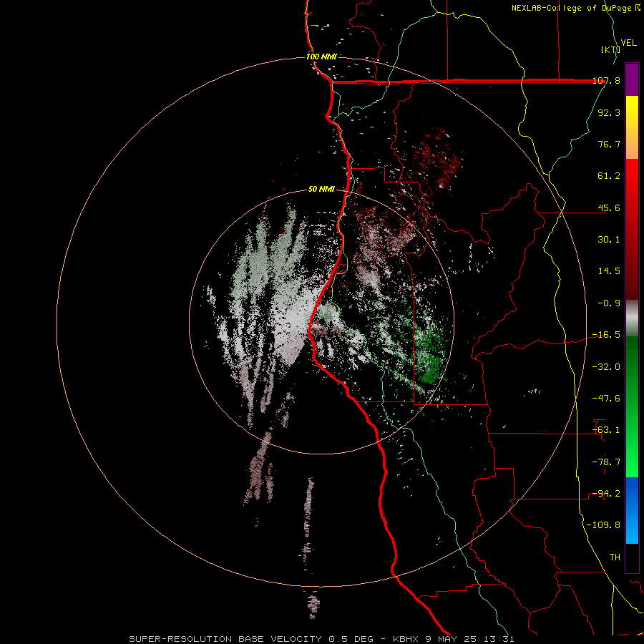This screenshot has height=644, width=644.
Task: Select the 100 NMI range ring label
Action: pos(321,57)
